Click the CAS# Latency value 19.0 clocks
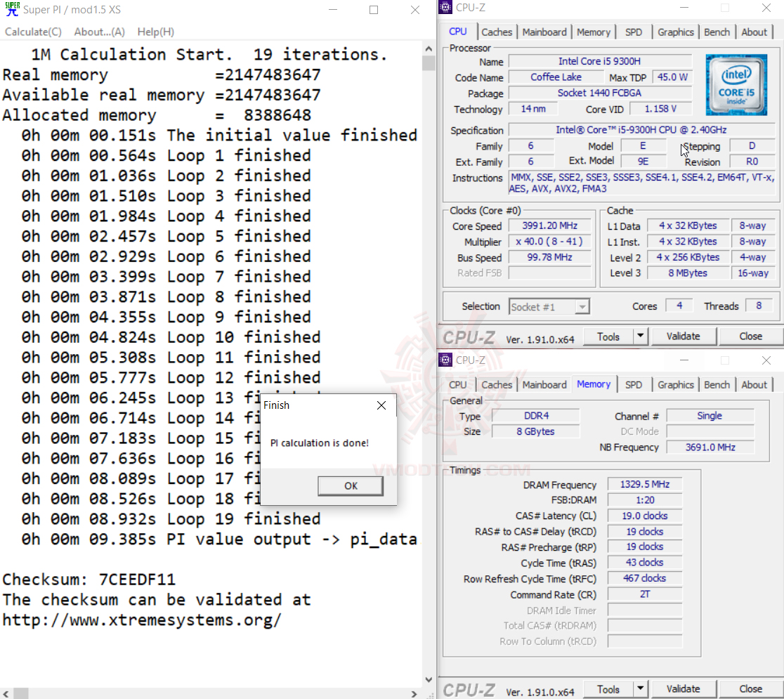784x699 pixels. [644, 516]
